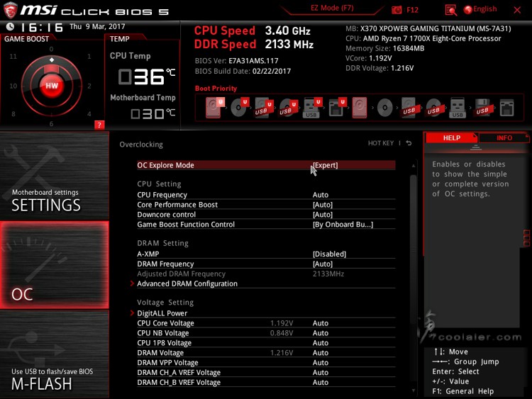This screenshot has width=532, height=399.
Task: Click the Adjusted DRAM Frequency 2133MHz value
Action: [328, 274]
